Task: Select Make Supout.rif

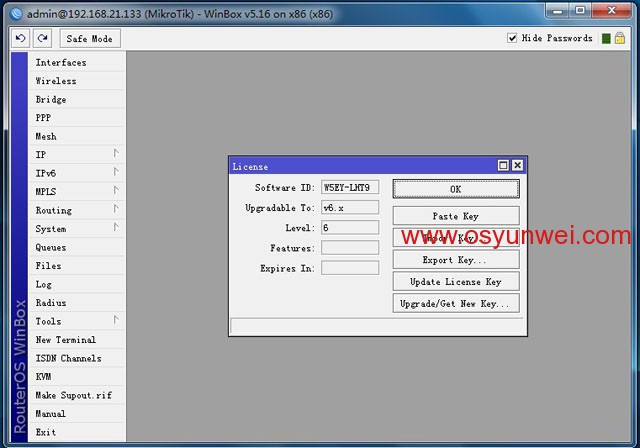Action: pyautogui.click(x=77, y=395)
